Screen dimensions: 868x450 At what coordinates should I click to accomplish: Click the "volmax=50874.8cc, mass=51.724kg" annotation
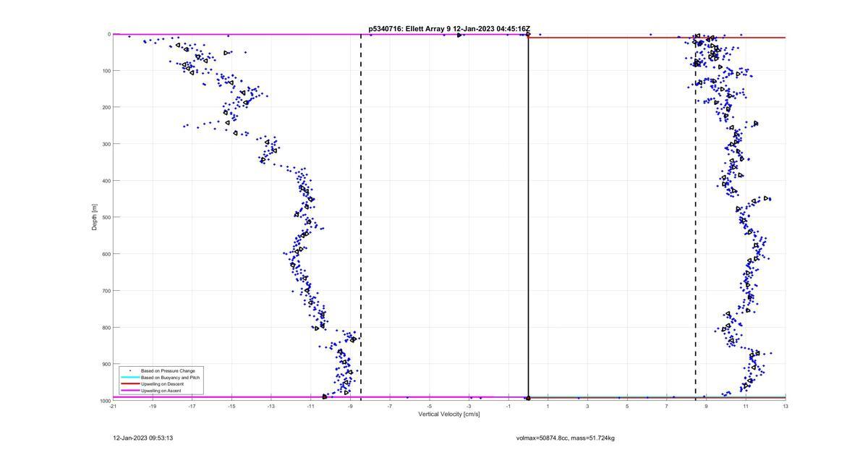[x=566, y=438]
